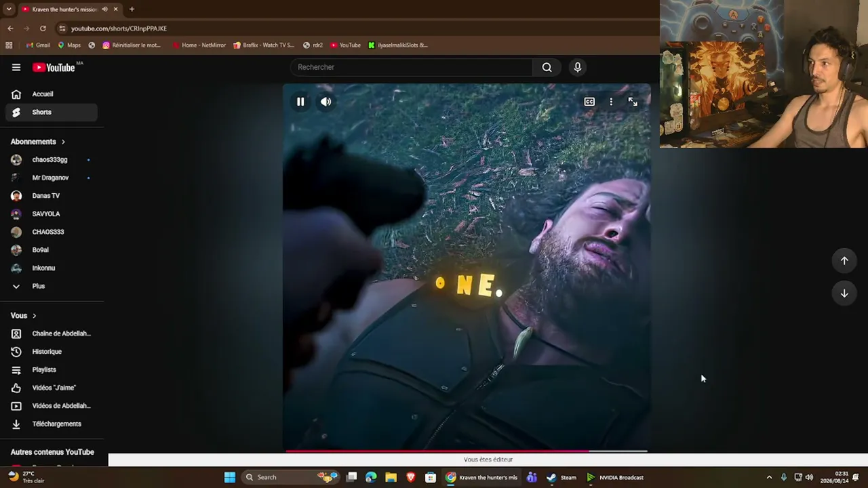The height and width of the screenshot is (488, 868).
Task: Click the magnifier search button on YouTube
Action: pos(547,67)
